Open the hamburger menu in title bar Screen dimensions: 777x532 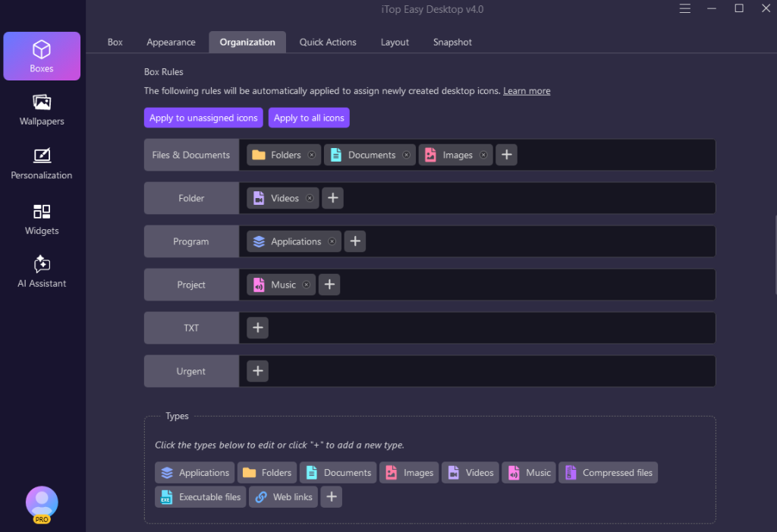pos(685,9)
